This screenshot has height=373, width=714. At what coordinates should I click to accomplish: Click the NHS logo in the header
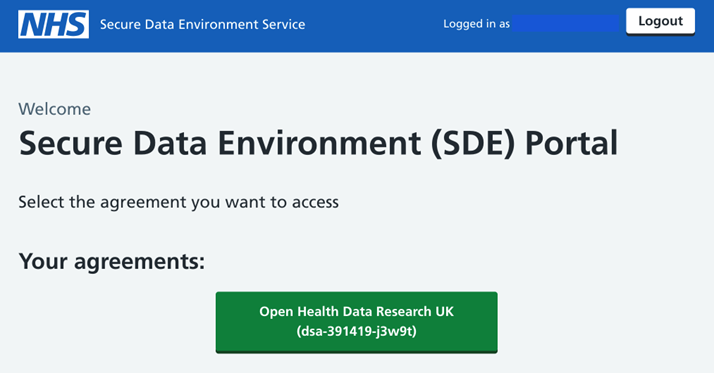point(53,24)
